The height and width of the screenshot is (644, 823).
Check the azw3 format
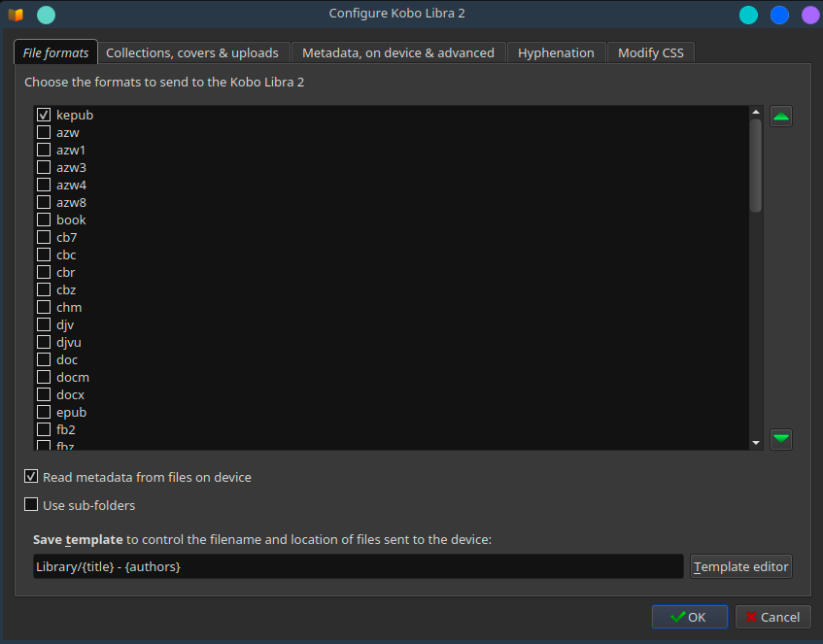tap(44, 167)
